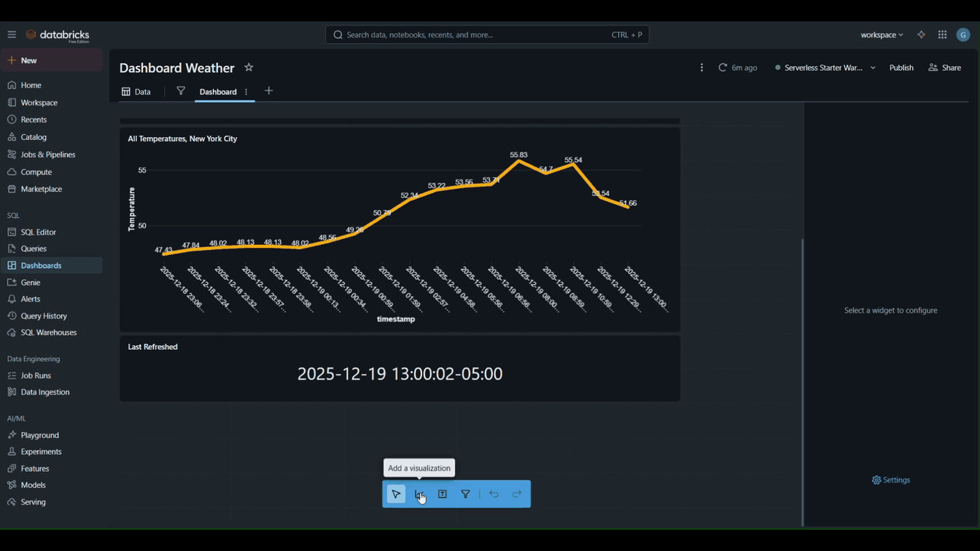Select the pointer selection tool
The height and width of the screenshot is (551, 980).
(x=396, y=494)
